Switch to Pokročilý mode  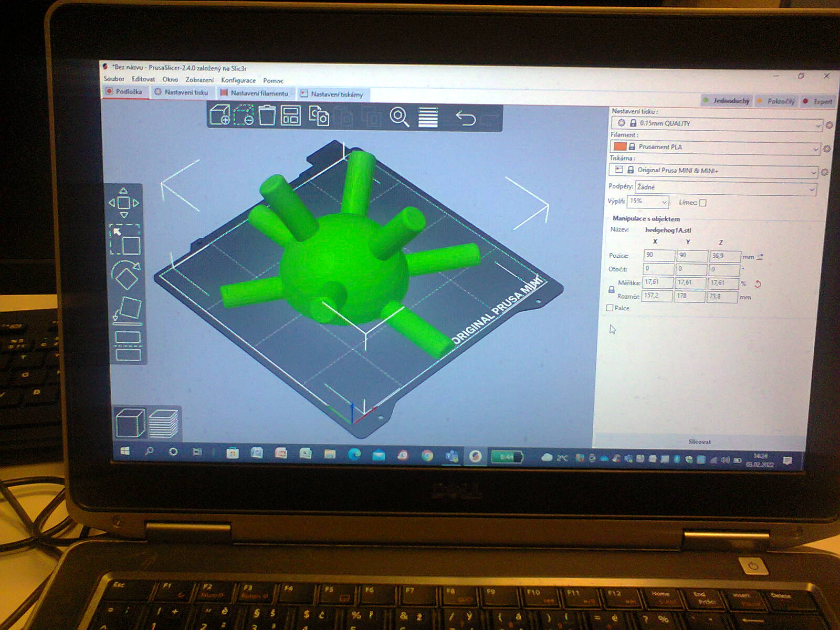pos(776,101)
